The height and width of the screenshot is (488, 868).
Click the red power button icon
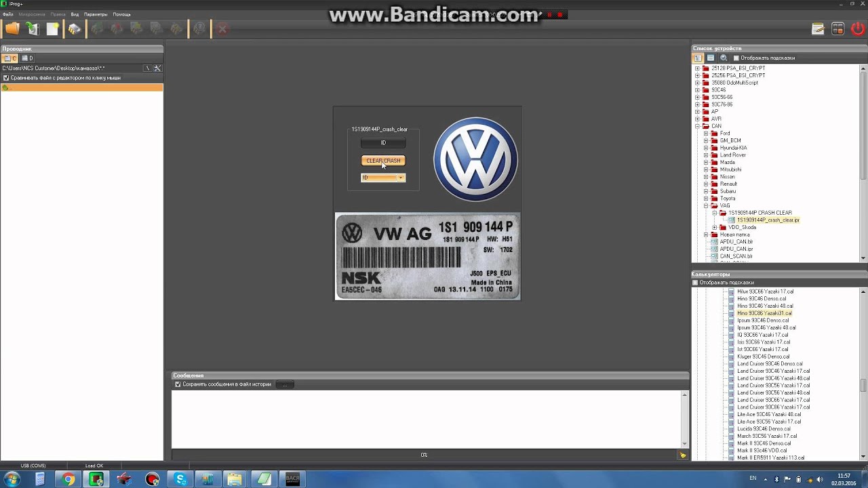pos(858,28)
